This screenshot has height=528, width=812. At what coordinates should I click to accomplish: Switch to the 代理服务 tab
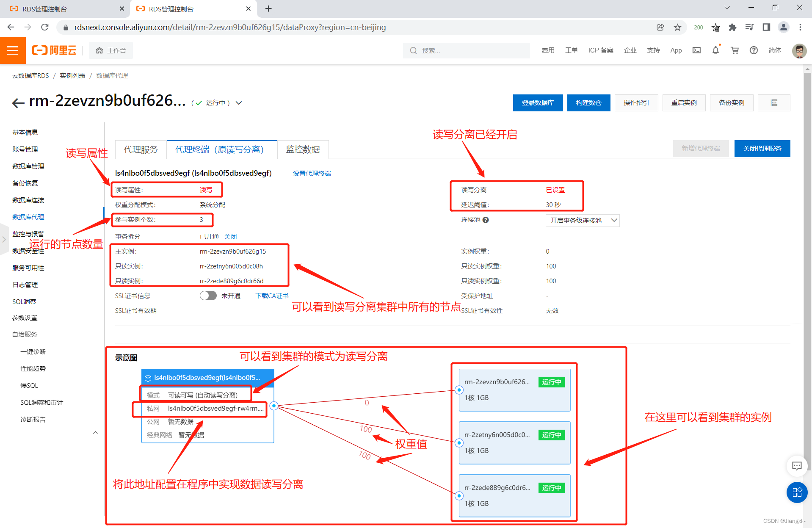pyautogui.click(x=141, y=149)
